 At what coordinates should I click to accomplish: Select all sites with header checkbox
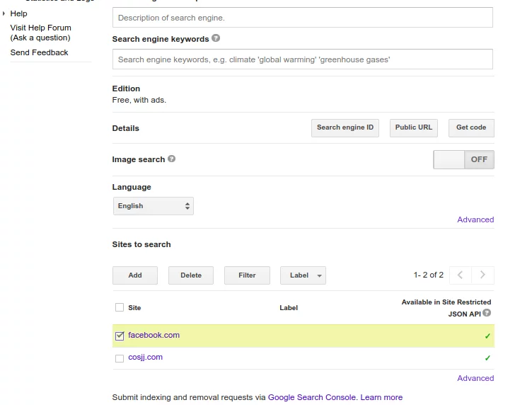pyautogui.click(x=120, y=307)
